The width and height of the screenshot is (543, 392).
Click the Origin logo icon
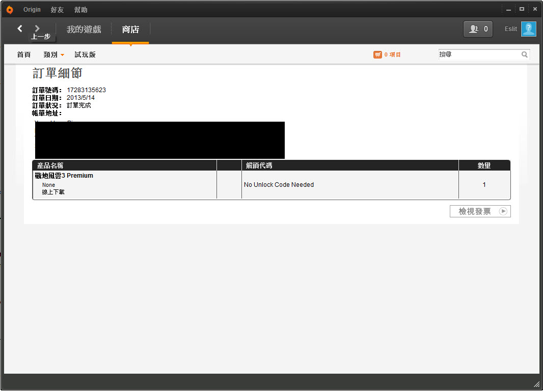click(10, 10)
